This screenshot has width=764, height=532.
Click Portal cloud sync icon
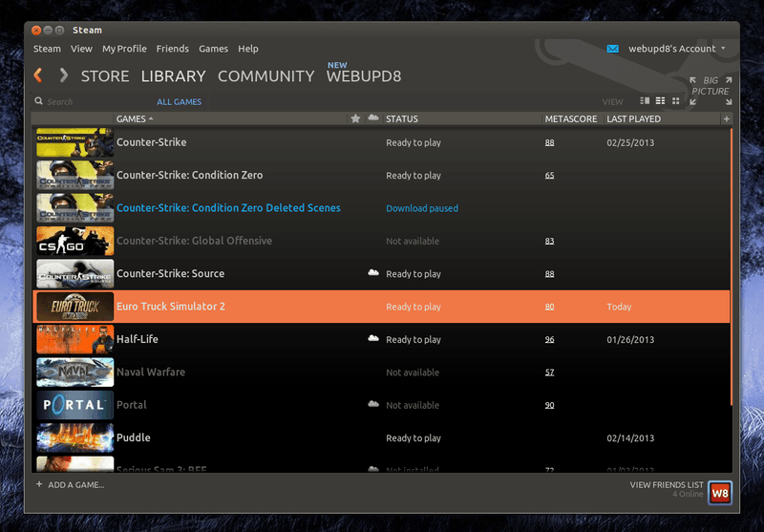373,404
